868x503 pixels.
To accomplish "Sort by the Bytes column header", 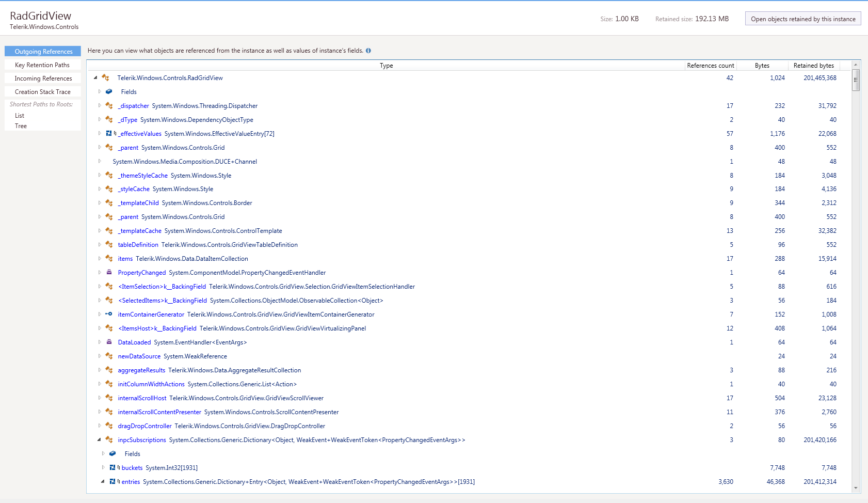I will pos(762,66).
